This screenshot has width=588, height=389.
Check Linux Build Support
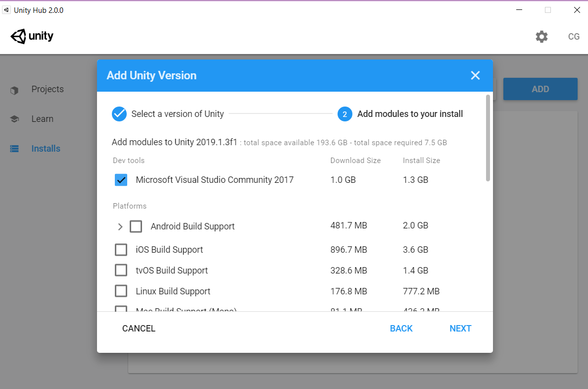[121, 291]
